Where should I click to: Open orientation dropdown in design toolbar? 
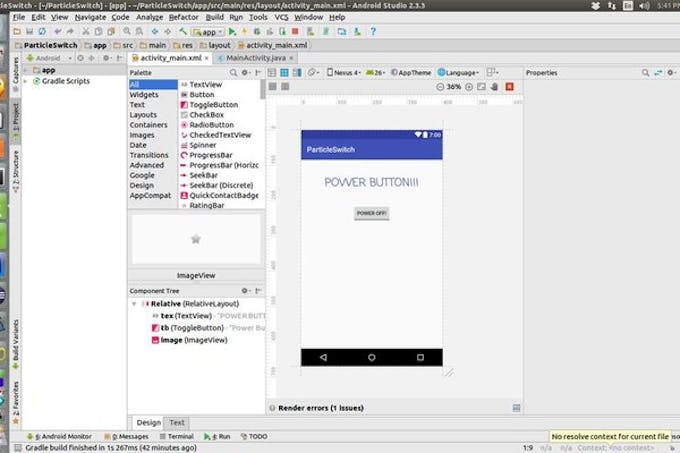(x=313, y=73)
